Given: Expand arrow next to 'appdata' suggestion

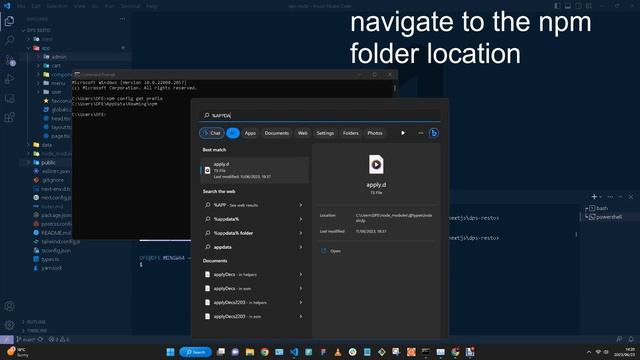Looking at the screenshot, I should pos(301,247).
